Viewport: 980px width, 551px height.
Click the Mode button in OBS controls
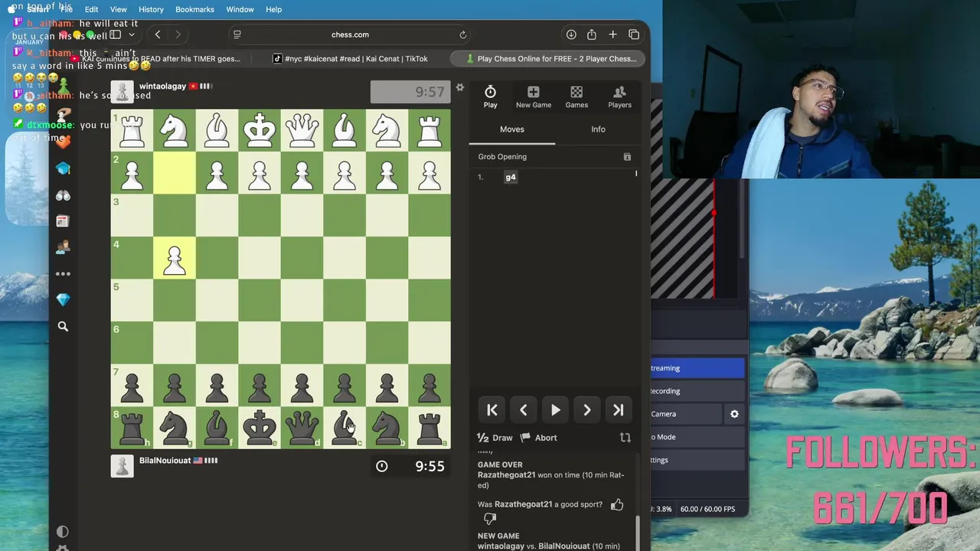(697, 437)
